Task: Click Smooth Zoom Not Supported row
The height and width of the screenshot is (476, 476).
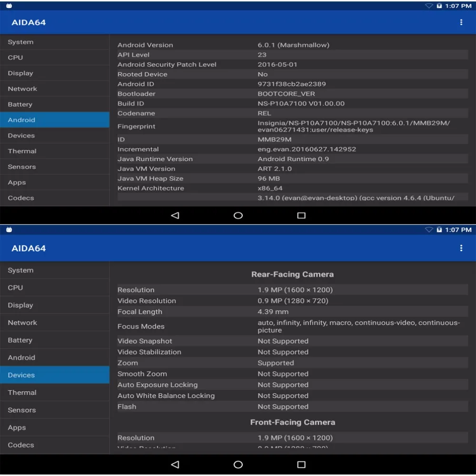Action: pos(293,374)
